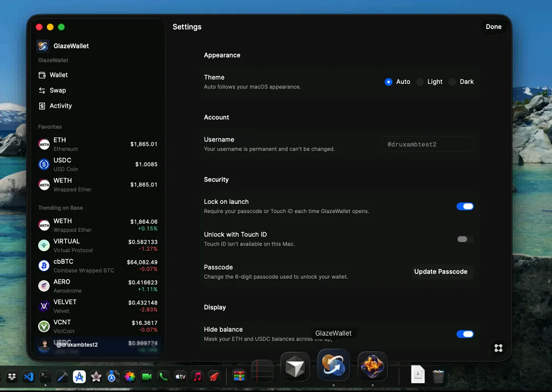
Task: Open the WinRAR archive app in Dock
Action: [x=239, y=376]
